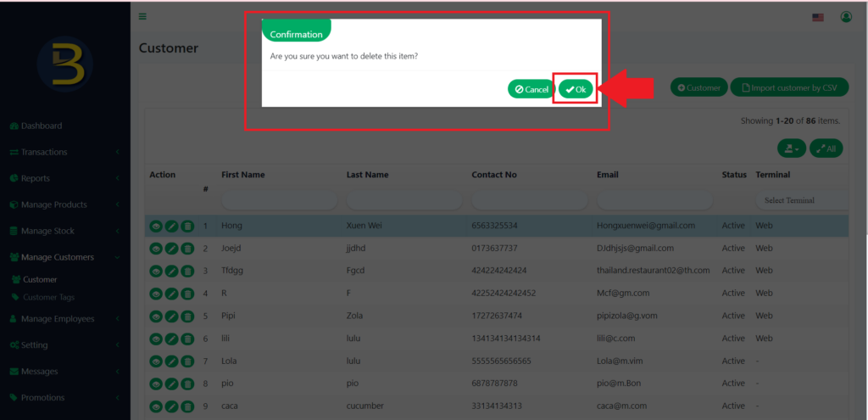Click the First Name filter field

tap(278, 200)
